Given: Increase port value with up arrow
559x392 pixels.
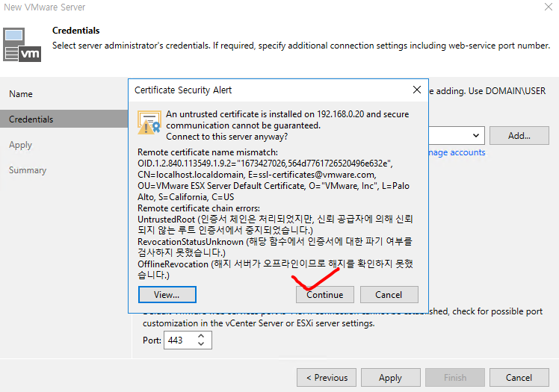Looking at the screenshot, I should pyautogui.click(x=201, y=336).
